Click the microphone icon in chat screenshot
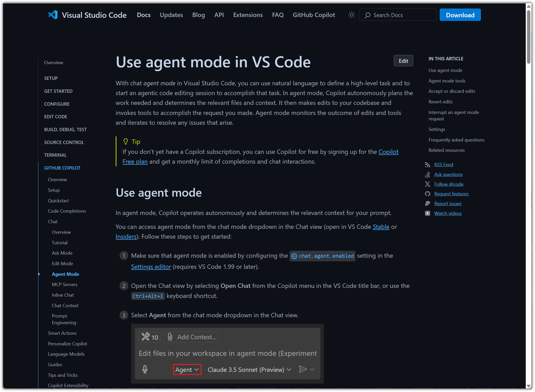This screenshot has width=535, height=392. (x=145, y=369)
